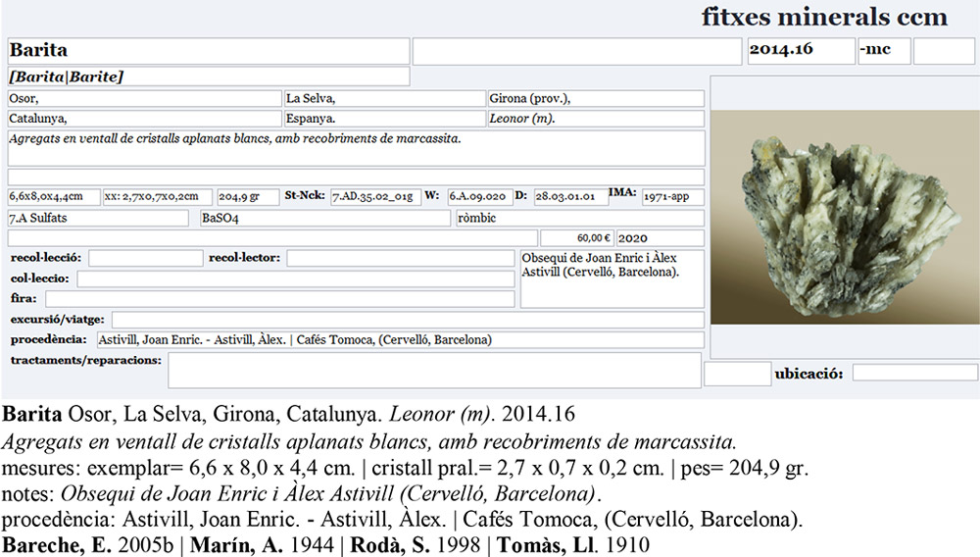Click the W: field 6.A.09.020
Image resolution: width=980 pixels, height=557 pixels.
(x=480, y=197)
